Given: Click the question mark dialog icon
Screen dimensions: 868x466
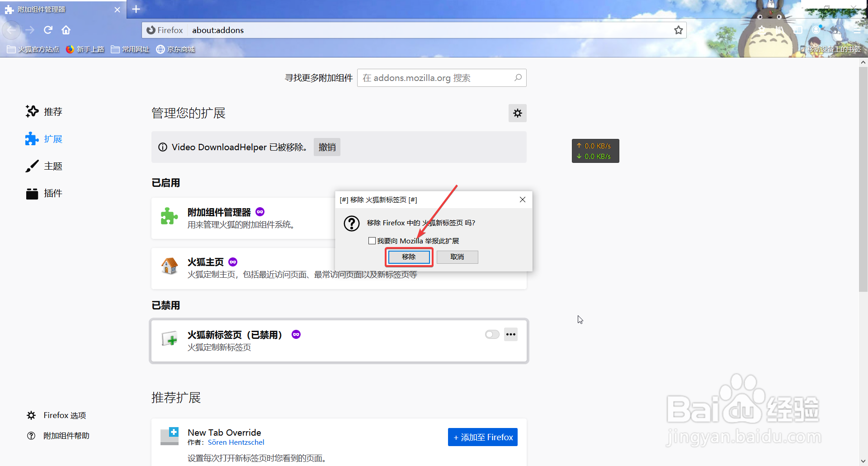Looking at the screenshot, I should (x=352, y=223).
